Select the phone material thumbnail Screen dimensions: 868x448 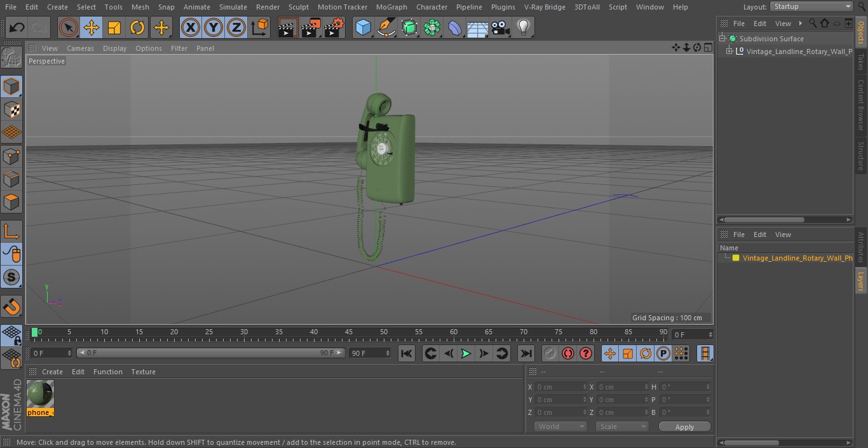click(x=40, y=395)
